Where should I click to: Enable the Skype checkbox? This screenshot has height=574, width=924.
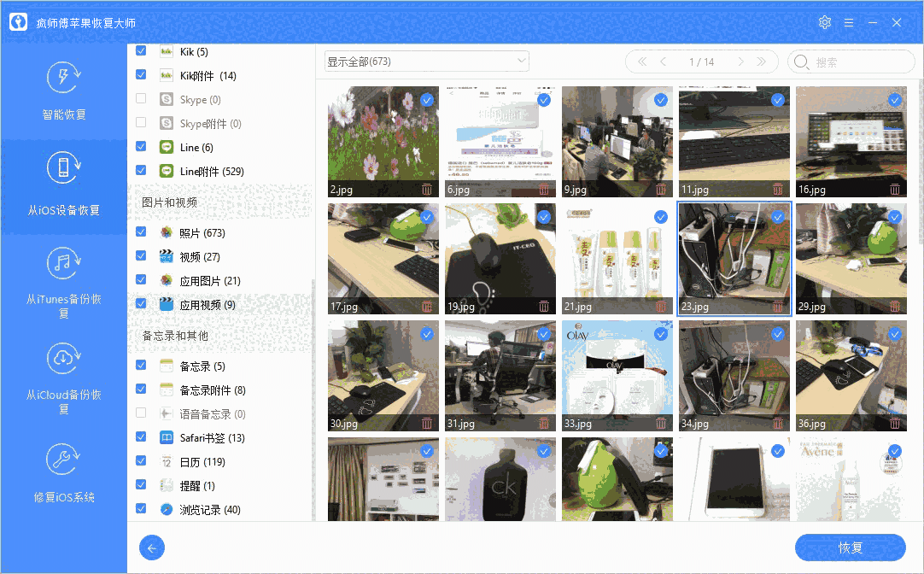pyautogui.click(x=140, y=98)
